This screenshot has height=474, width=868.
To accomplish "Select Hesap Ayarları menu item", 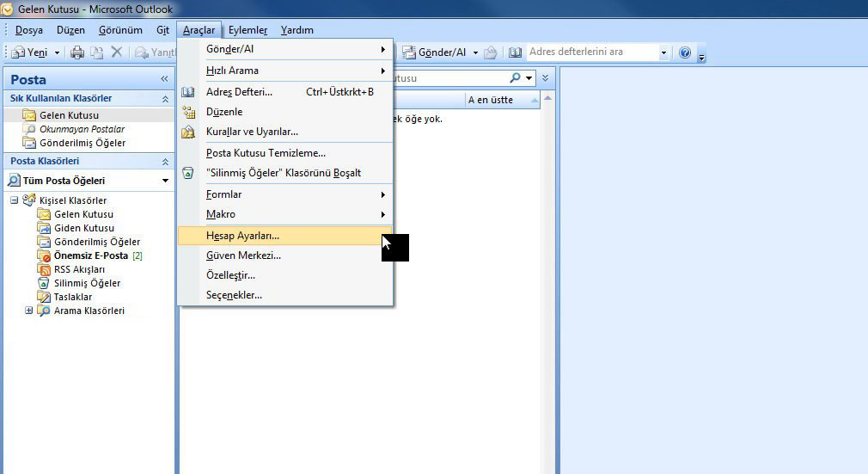I will 285,236.
